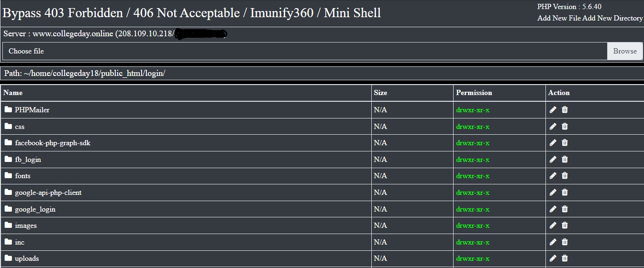The width and height of the screenshot is (644, 268).
Task: Navigate to collegeday18 in the path
Action: point(76,74)
